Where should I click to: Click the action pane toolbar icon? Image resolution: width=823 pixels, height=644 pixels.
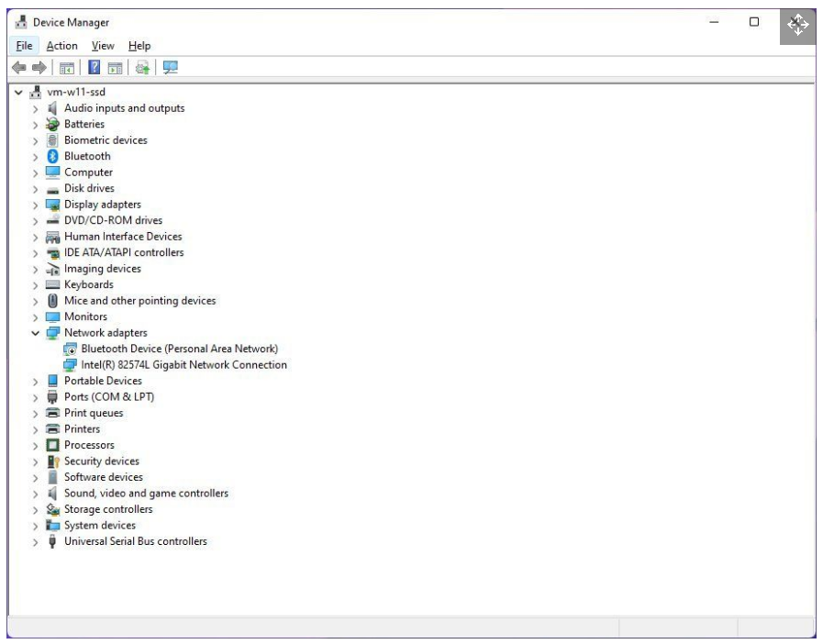(115, 68)
